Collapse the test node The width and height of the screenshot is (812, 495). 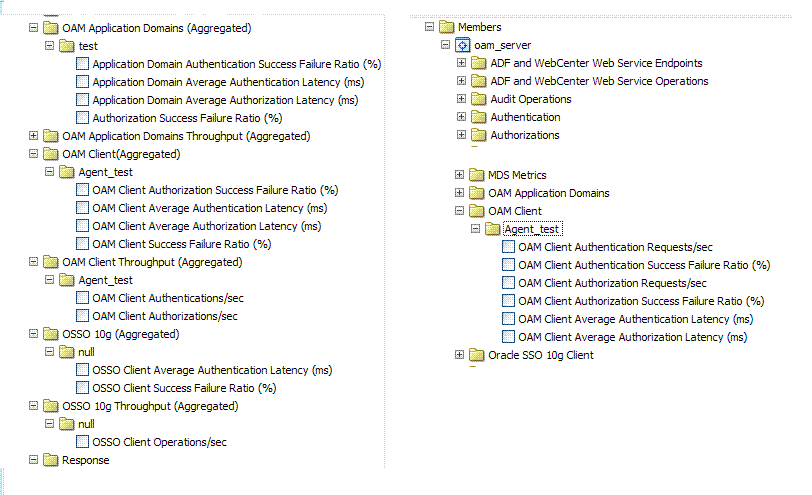click(50, 46)
